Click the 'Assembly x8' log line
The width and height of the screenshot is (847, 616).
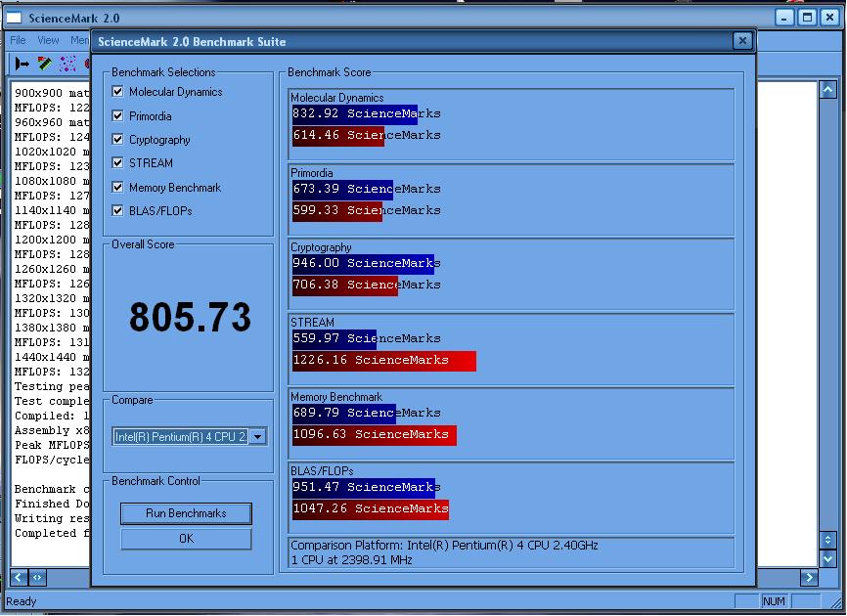52,430
